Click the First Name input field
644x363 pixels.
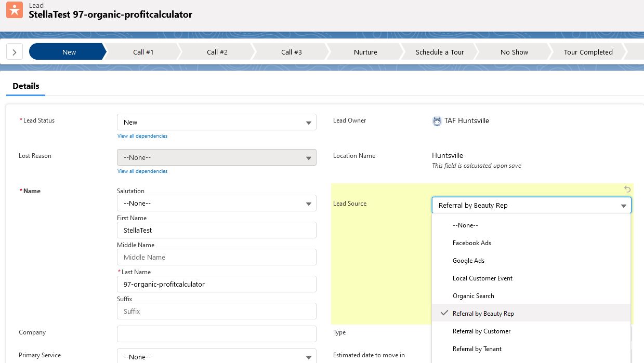217,230
